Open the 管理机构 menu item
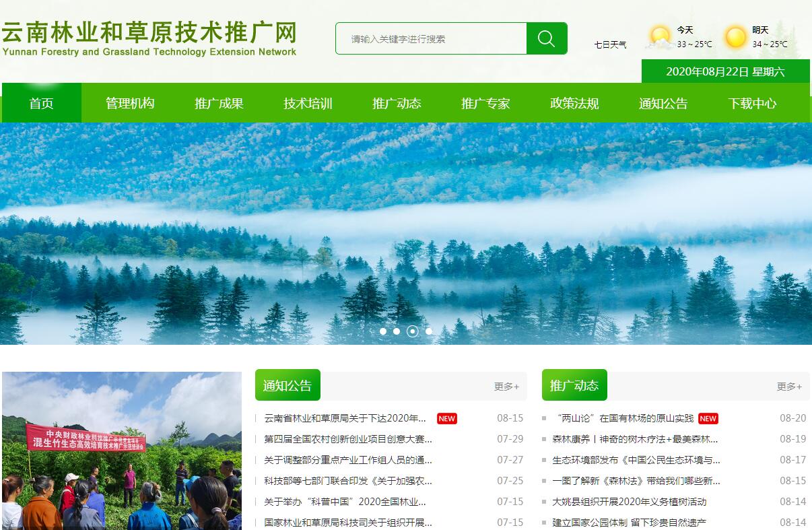This screenshot has width=812, height=530. (x=130, y=103)
